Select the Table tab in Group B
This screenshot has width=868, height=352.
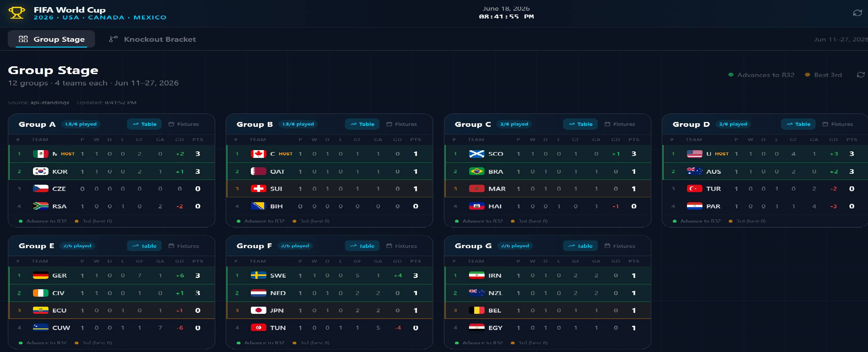[362, 124]
